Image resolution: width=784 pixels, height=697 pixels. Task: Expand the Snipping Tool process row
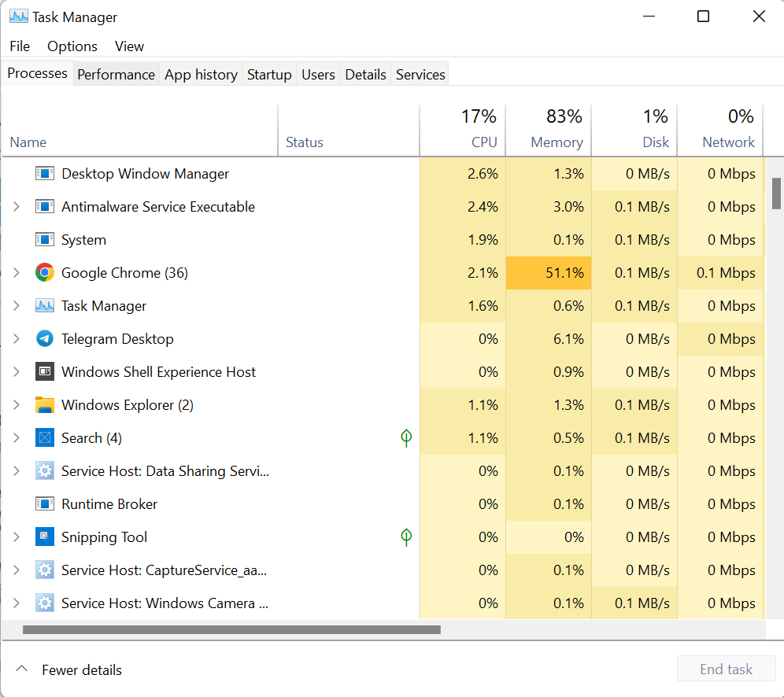coord(16,537)
